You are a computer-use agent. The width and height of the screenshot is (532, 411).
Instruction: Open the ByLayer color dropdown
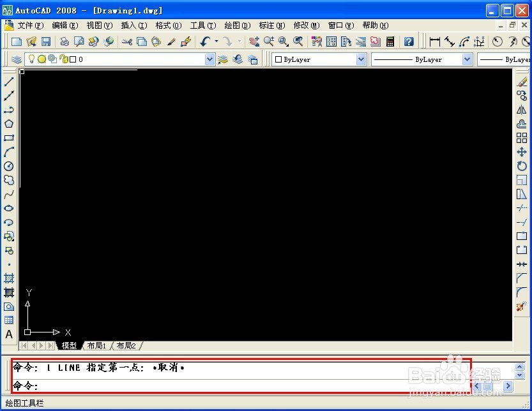coord(361,59)
